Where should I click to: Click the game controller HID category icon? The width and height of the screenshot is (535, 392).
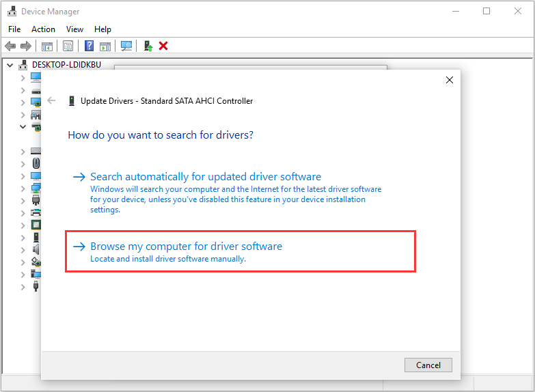pyautogui.click(x=36, y=115)
